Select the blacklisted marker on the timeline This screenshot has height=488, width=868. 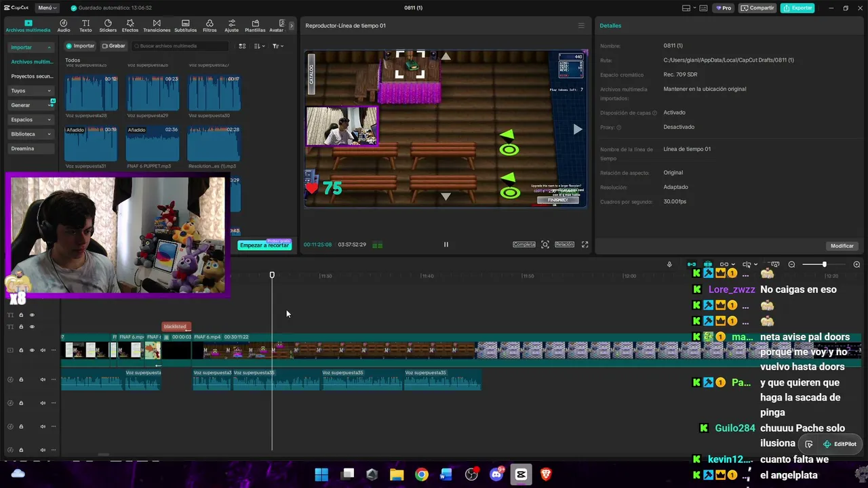tap(175, 327)
